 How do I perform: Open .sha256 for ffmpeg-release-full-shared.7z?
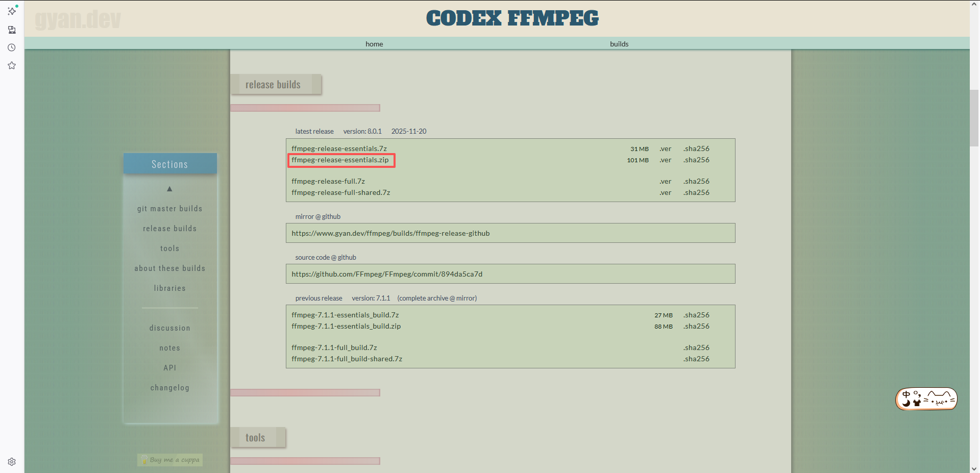point(696,192)
